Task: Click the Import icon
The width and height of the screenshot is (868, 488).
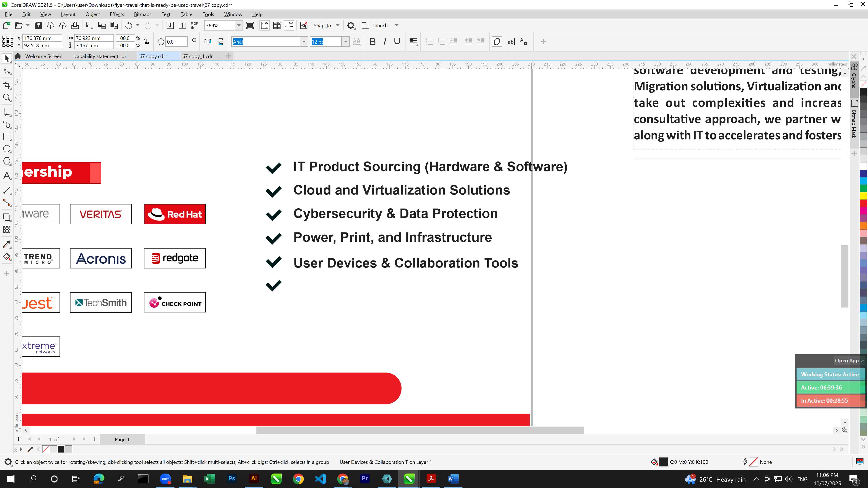Action: click(170, 25)
